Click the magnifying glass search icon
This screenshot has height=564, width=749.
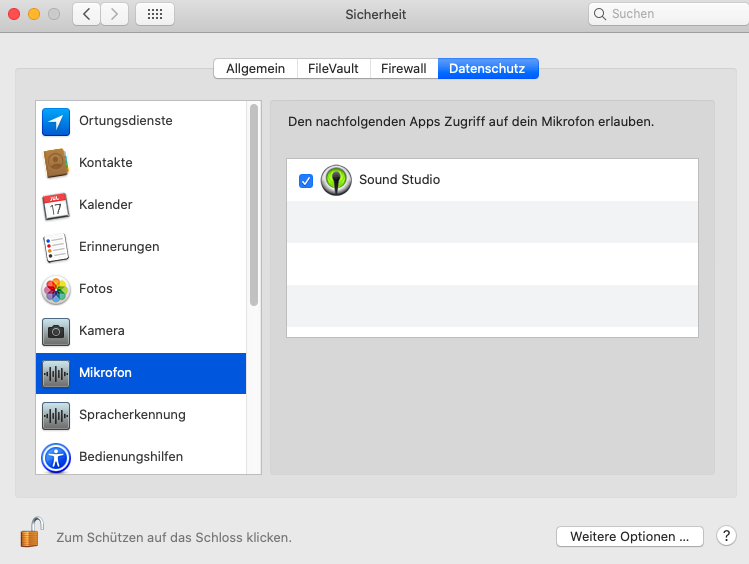click(599, 14)
